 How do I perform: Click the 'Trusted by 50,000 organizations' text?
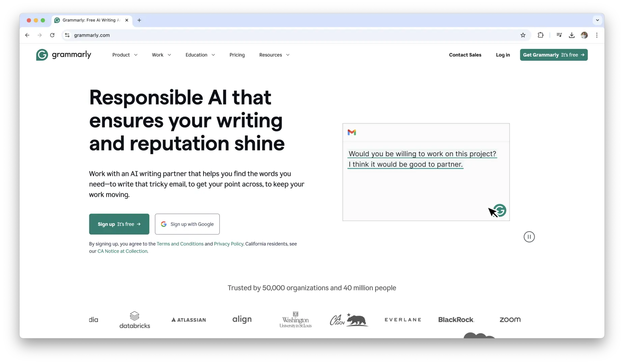312,288
